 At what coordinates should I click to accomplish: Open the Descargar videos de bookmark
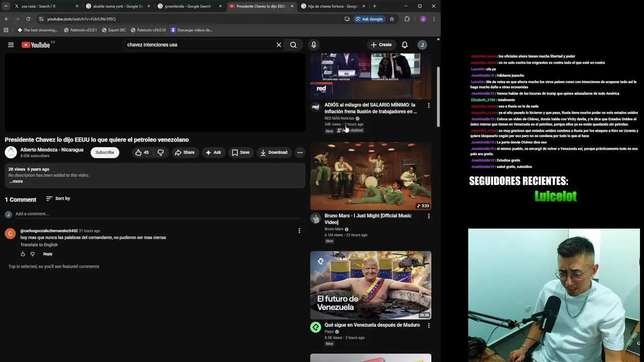click(x=191, y=30)
